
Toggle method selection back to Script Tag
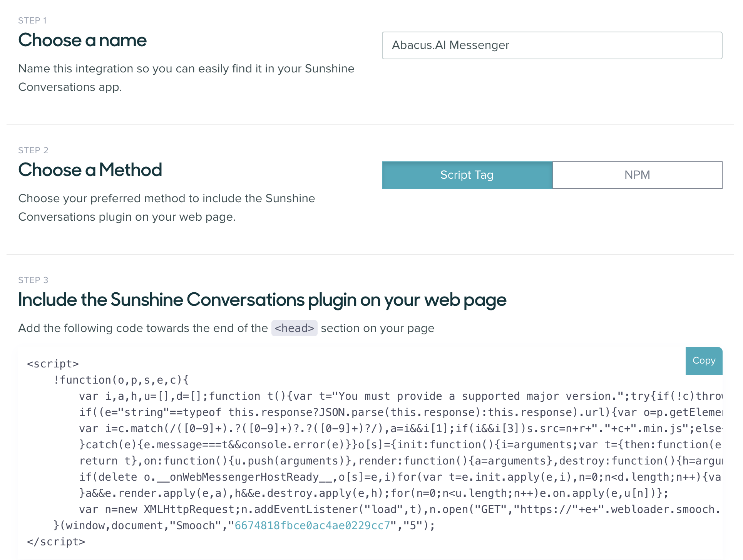[x=467, y=175]
